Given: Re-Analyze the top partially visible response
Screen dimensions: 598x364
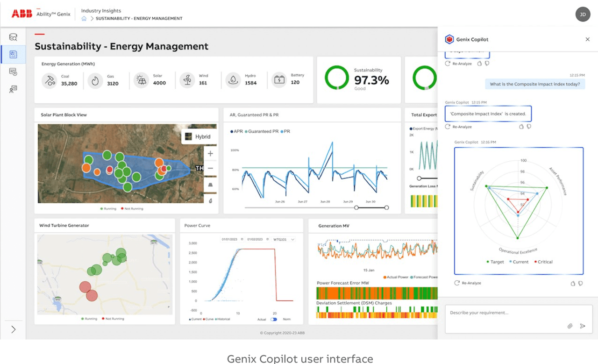Looking at the screenshot, I should pos(458,64).
